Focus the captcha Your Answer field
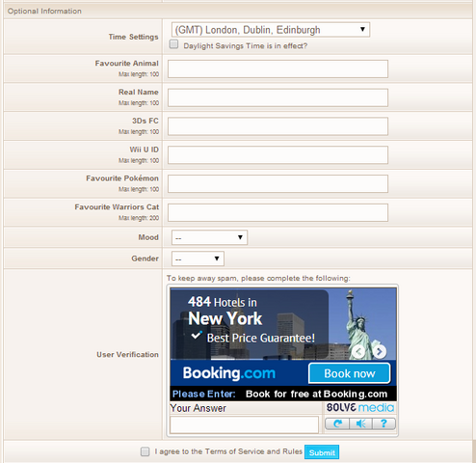 244,424
